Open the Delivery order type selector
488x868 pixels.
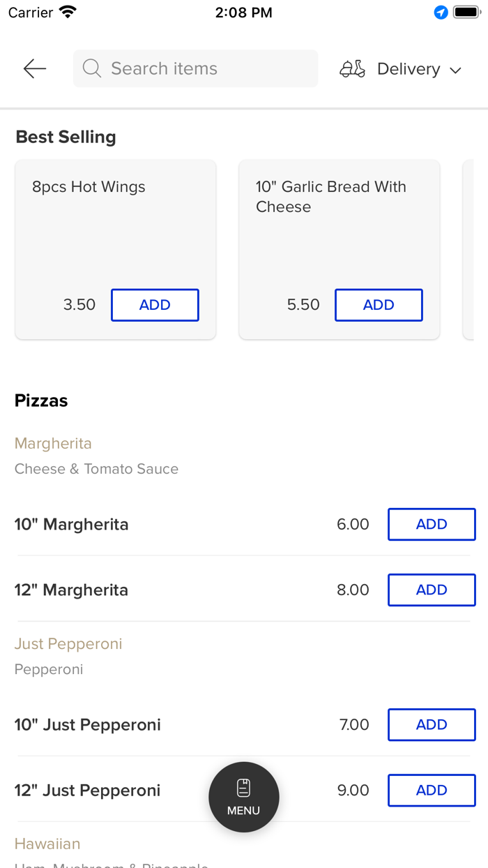click(409, 69)
